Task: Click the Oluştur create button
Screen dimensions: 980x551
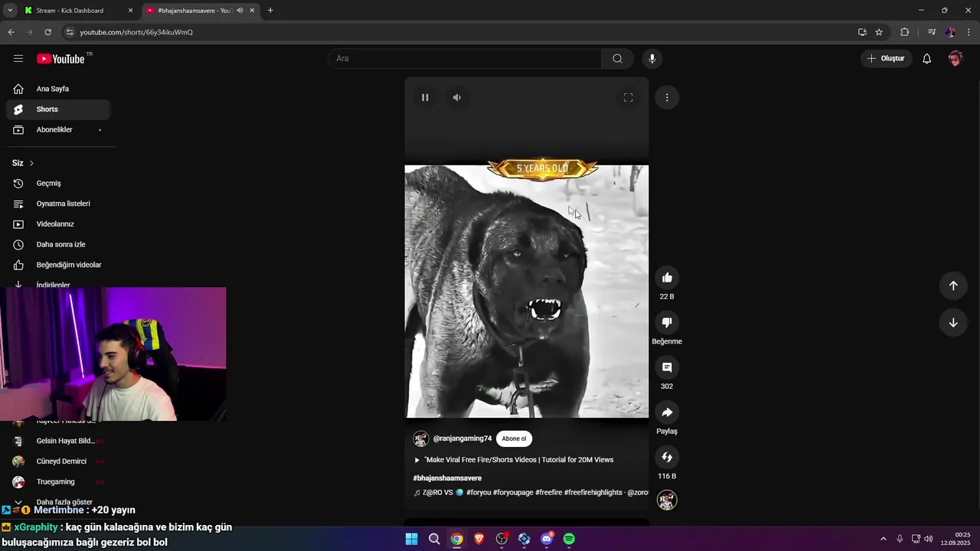Action: point(887,58)
